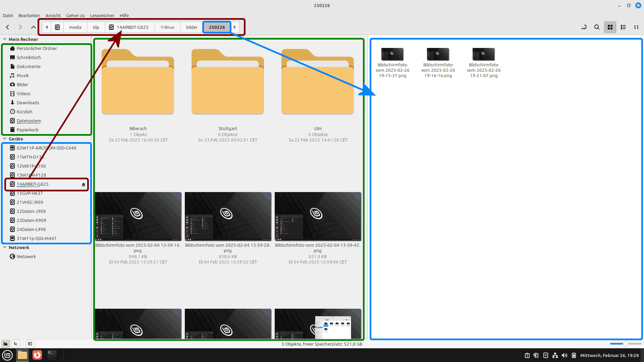Viewport: 644px width, 362px height.
Task: Open the file search tool
Action: [x=597, y=27]
